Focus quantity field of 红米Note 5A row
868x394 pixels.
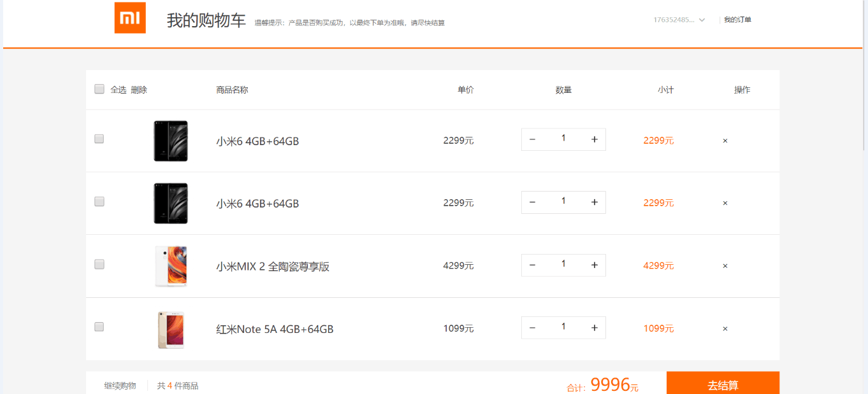point(563,327)
